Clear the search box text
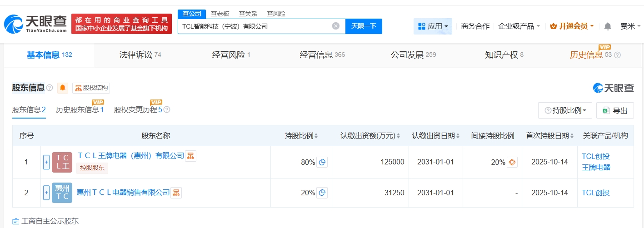The height and width of the screenshot is (228, 644). click(x=336, y=26)
